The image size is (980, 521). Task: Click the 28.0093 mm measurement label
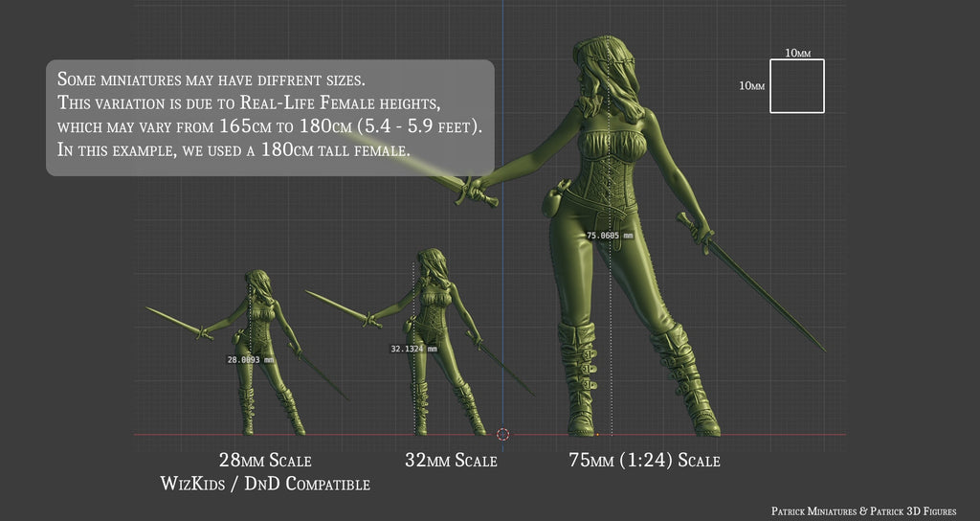pos(250,360)
